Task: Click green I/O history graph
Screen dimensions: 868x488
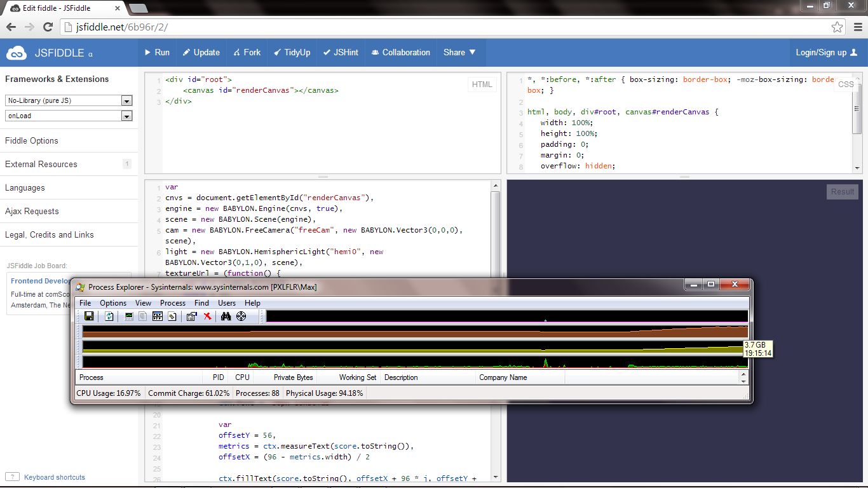Action: (416, 362)
